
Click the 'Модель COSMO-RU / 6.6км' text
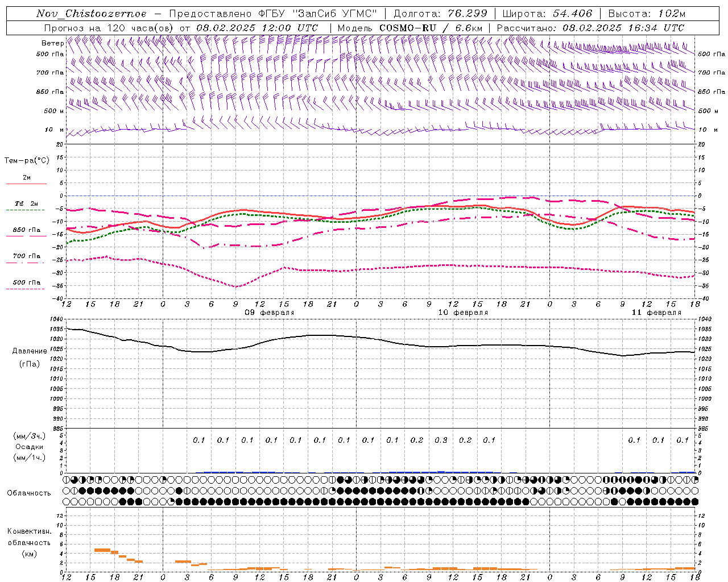410,28
